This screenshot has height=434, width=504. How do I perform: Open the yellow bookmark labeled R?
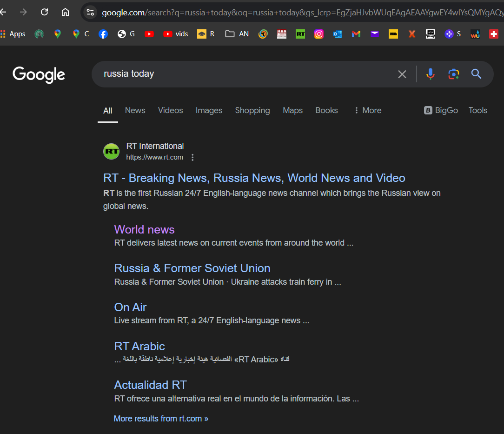206,34
